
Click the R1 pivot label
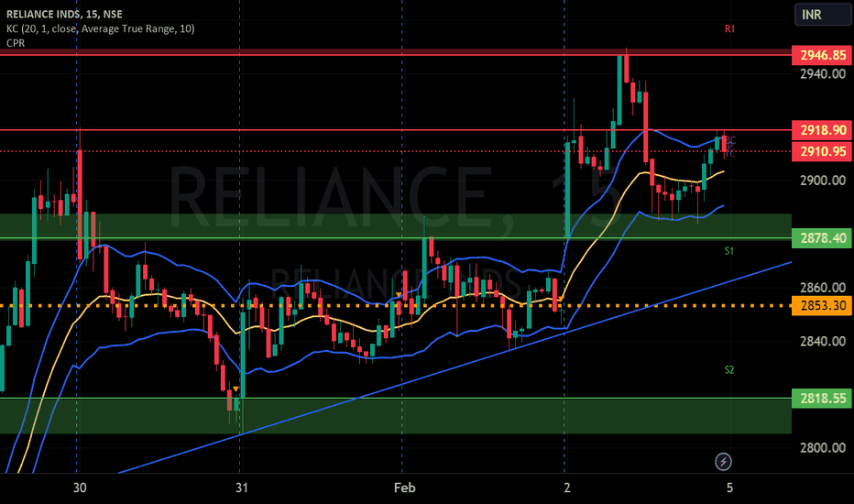coord(729,29)
